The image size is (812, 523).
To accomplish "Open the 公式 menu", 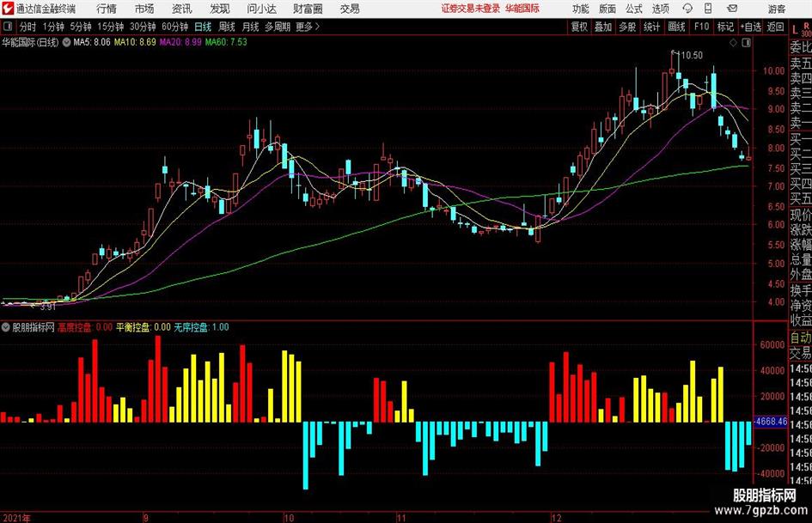I will (634, 9).
